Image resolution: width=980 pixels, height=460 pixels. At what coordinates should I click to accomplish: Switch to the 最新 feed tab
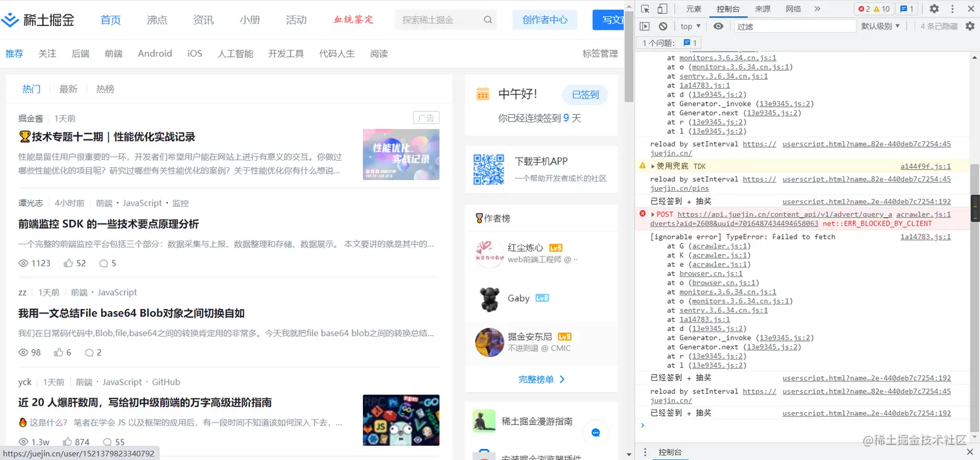coord(68,89)
